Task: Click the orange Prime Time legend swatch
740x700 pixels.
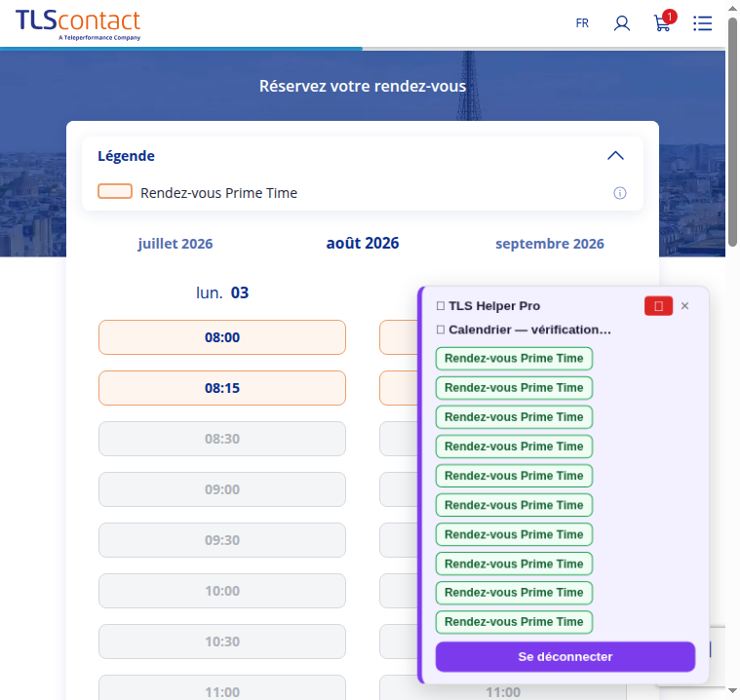Action: click(x=115, y=191)
